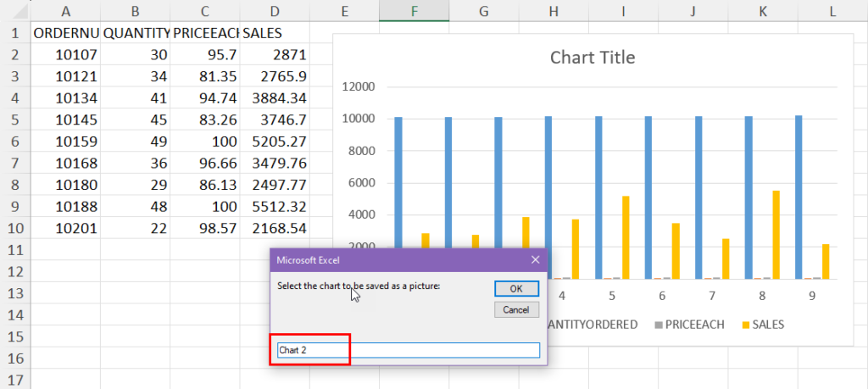The width and height of the screenshot is (868, 389).
Task: Select price cell 96.66
Action: [205, 164]
